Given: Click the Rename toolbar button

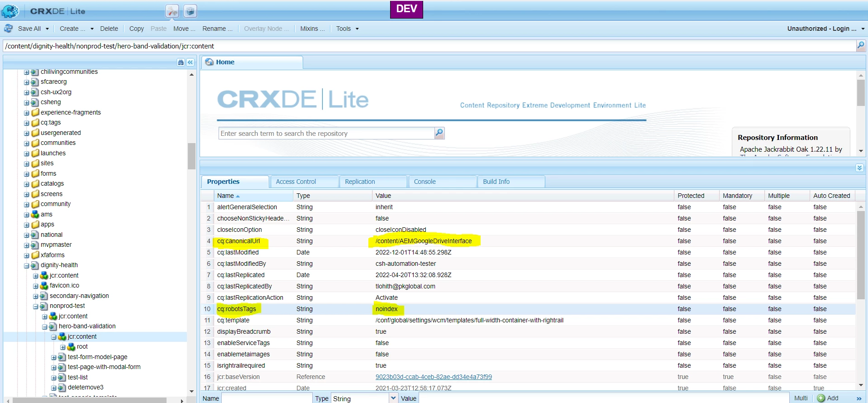Looking at the screenshot, I should coord(217,29).
